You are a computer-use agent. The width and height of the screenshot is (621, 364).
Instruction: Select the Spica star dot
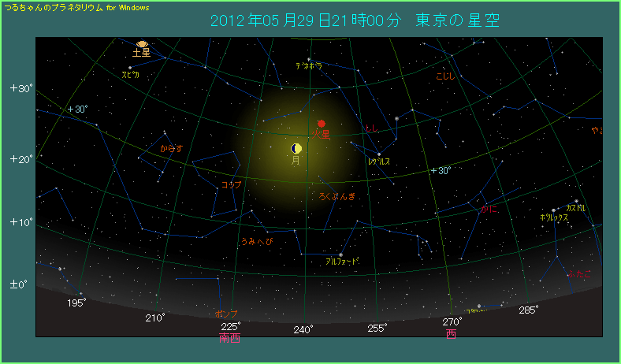(130, 68)
